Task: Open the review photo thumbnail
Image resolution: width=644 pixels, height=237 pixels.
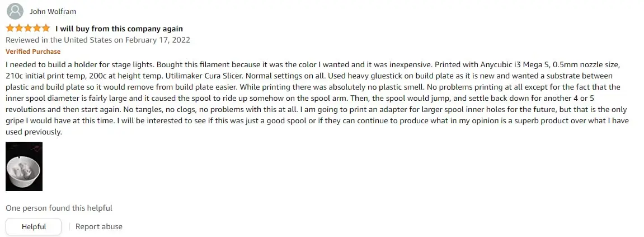Action: 24,166
